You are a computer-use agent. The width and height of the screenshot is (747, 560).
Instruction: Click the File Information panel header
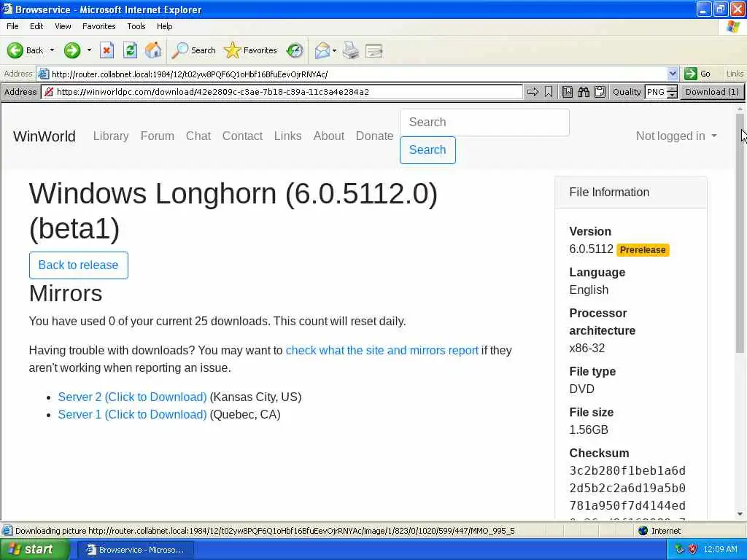point(631,192)
